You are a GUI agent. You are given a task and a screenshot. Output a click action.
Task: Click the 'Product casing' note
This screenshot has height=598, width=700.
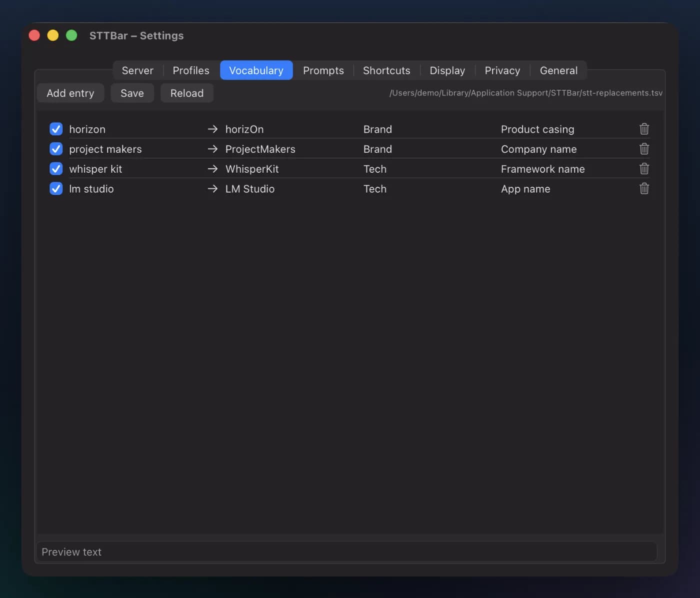pyautogui.click(x=537, y=129)
